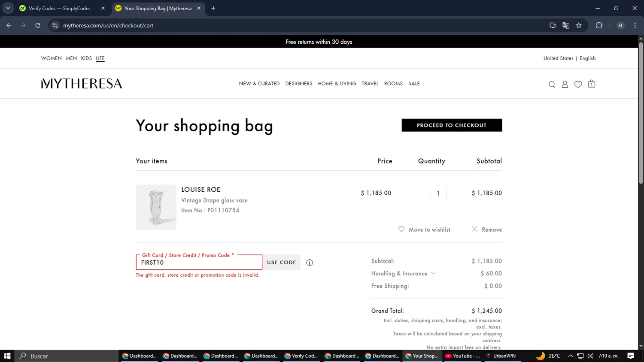Open the NEW & CURATED menu
The height and width of the screenshot is (362, 644).
coord(259,84)
